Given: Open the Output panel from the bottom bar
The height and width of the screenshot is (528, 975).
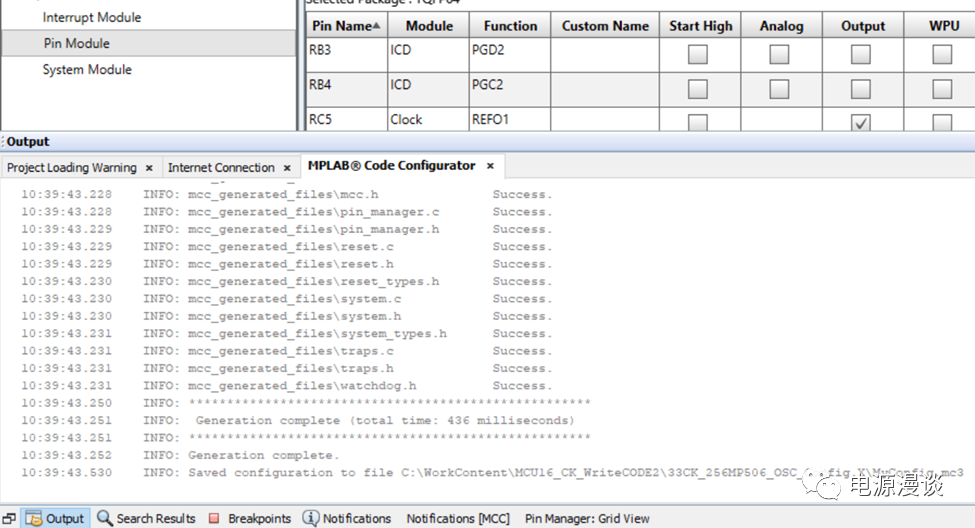Looking at the screenshot, I should 55,518.
